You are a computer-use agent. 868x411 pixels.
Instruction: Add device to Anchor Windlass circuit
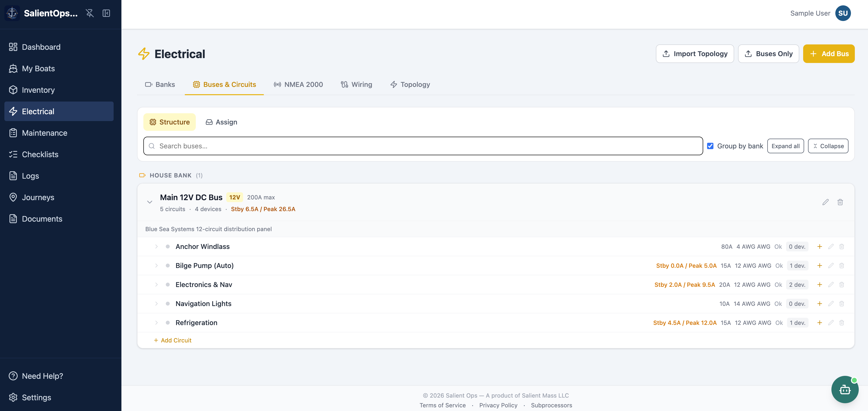point(819,247)
